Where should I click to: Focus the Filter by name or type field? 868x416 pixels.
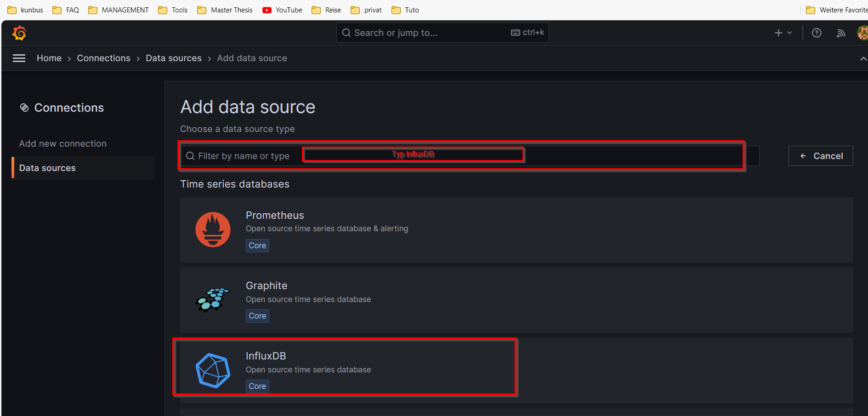click(x=470, y=156)
